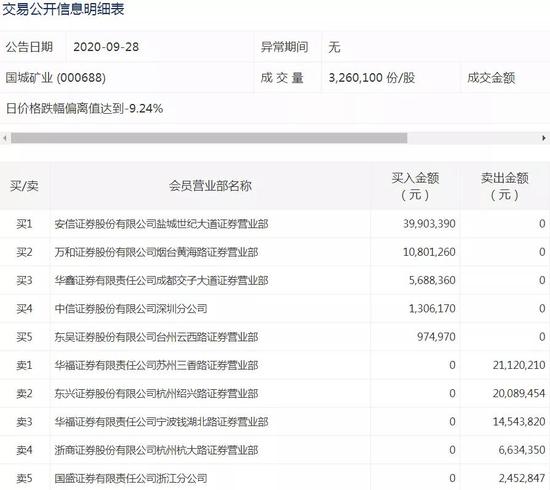Screen dimensions: 550x490
Task: Click the 卖4 row label
Action: (x=24, y=450)
